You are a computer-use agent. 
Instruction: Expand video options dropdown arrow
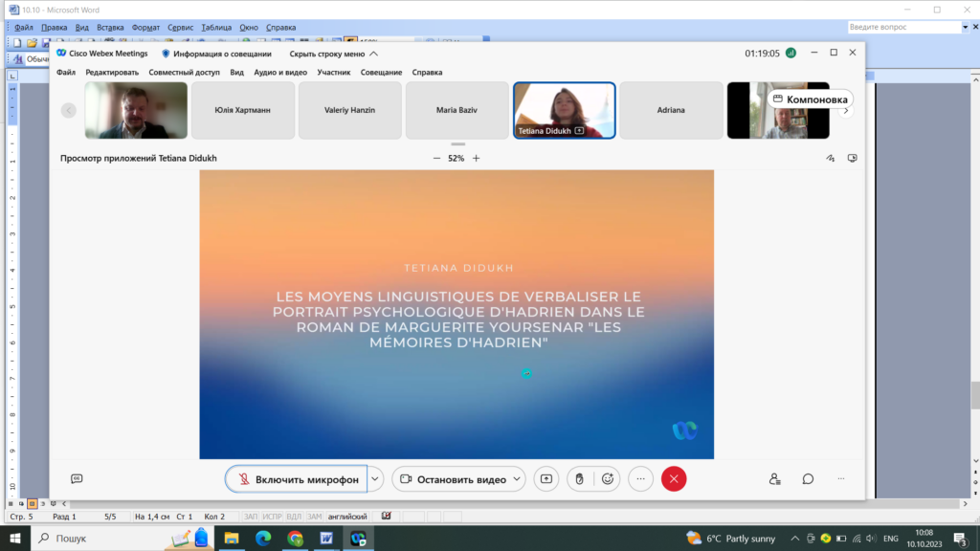click(x=517, y=479)
